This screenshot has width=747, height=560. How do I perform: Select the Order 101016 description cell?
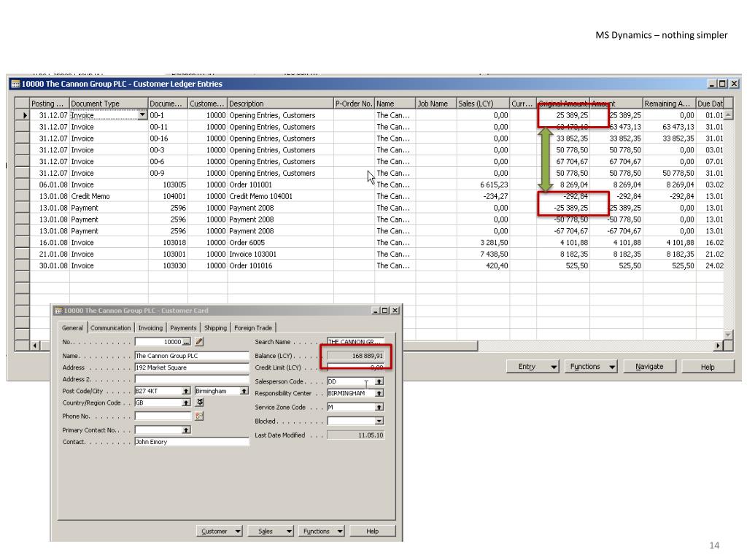point(281,265)
